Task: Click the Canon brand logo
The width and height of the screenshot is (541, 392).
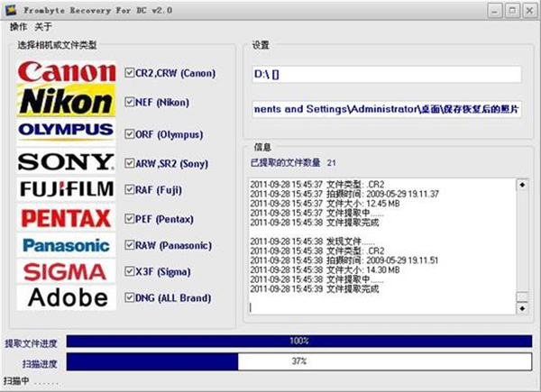Action: 67,73
